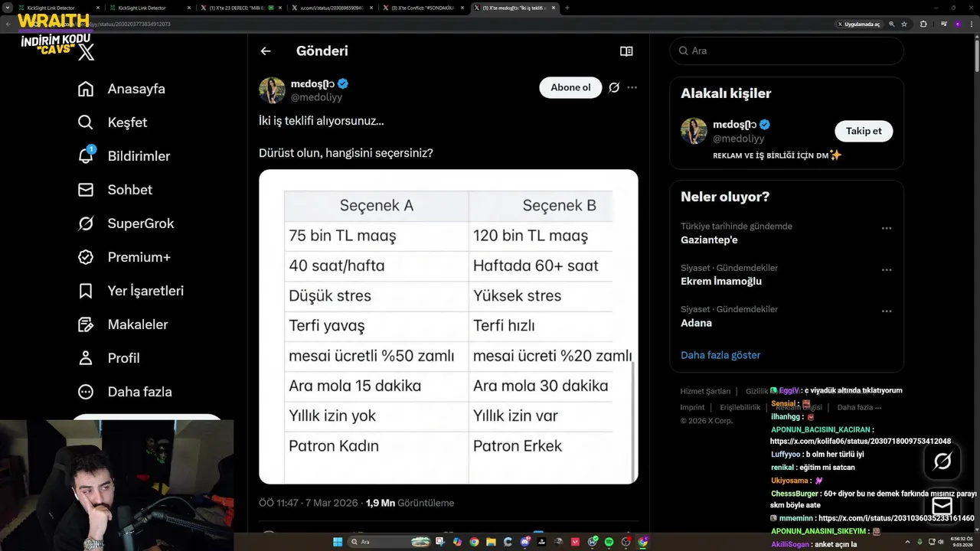Viewport: 980px width, 551px height.
Task: Open the job offer comparison image
Action: pyautogui.click(x=448, y=327)
